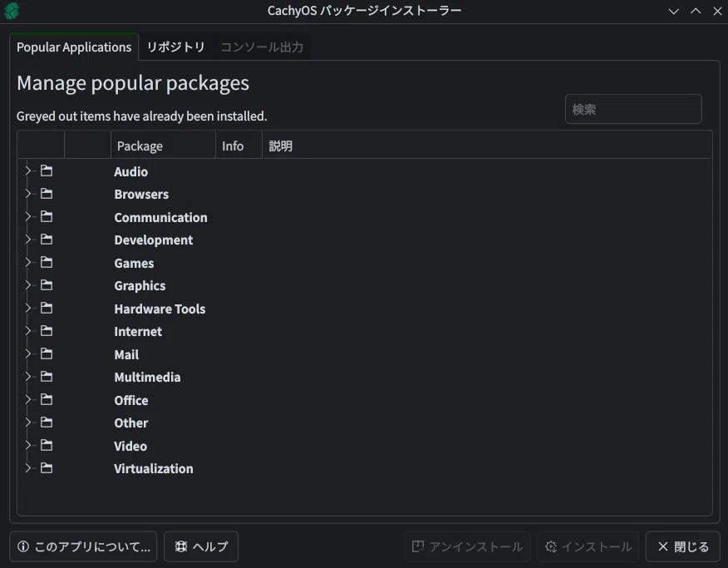
Task: Click the CachyOS logo icon in title bar
Action: tap(11, 11)
